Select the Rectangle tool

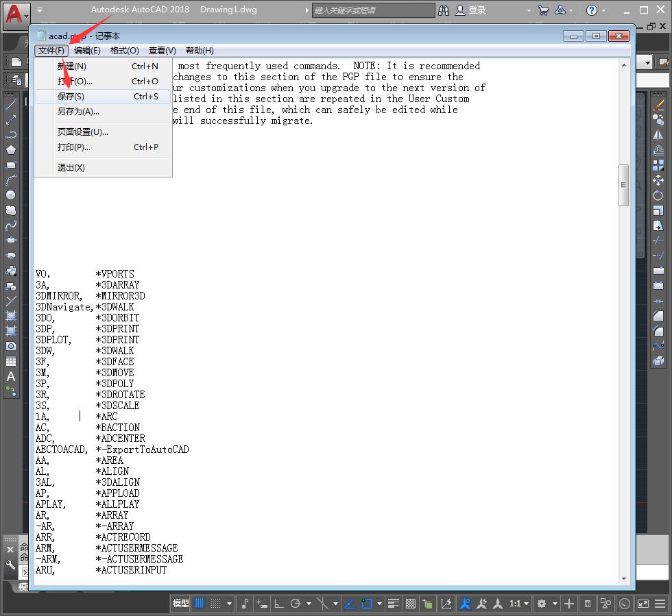click(11, 165)
